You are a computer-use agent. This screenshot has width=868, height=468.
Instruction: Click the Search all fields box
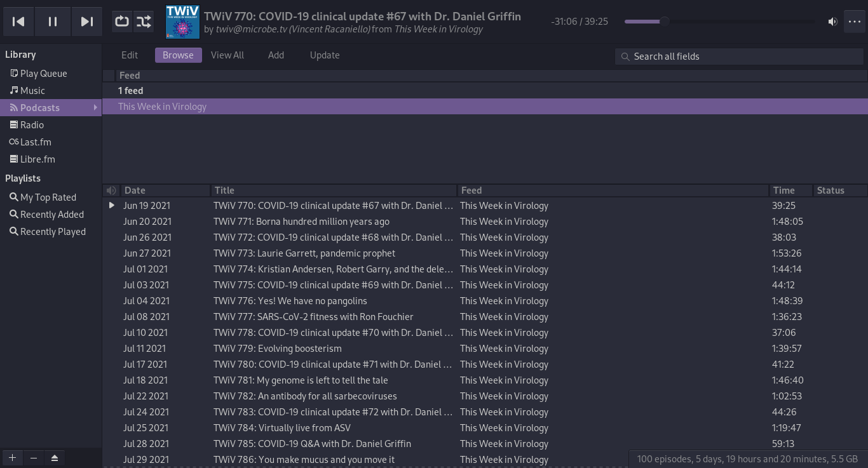tap(739, 57)
